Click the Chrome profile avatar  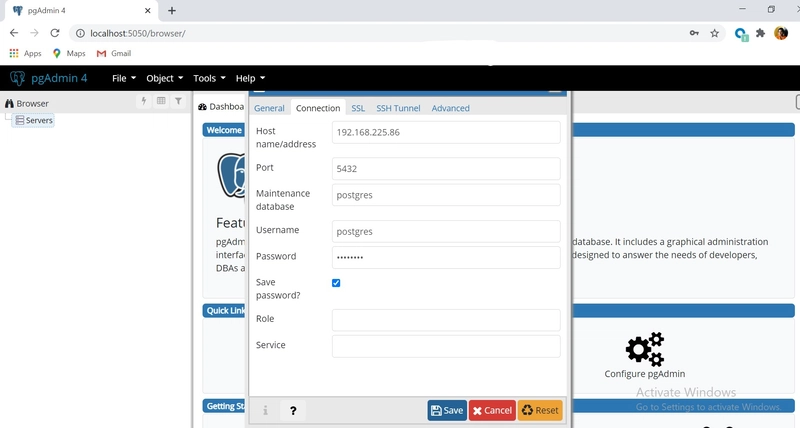[x=781, y=33]
